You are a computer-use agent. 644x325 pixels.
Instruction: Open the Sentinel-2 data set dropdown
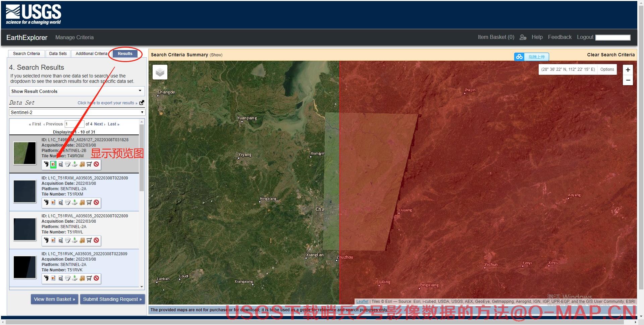pyautogui.click(x=77, y=112)
